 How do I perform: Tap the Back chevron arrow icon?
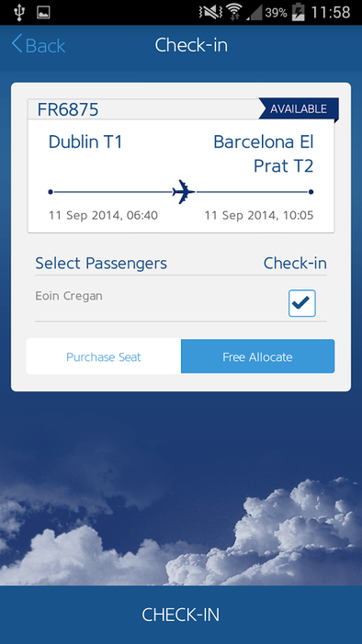coord(17,43)
